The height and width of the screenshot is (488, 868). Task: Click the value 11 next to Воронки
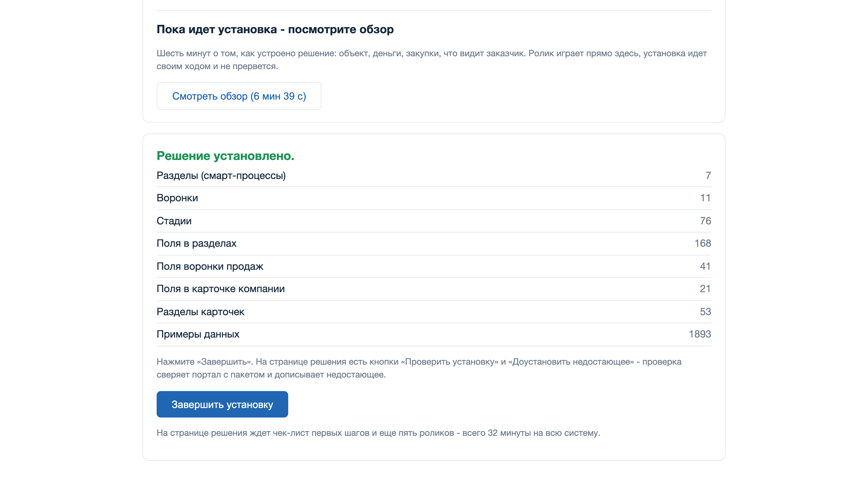705,198
